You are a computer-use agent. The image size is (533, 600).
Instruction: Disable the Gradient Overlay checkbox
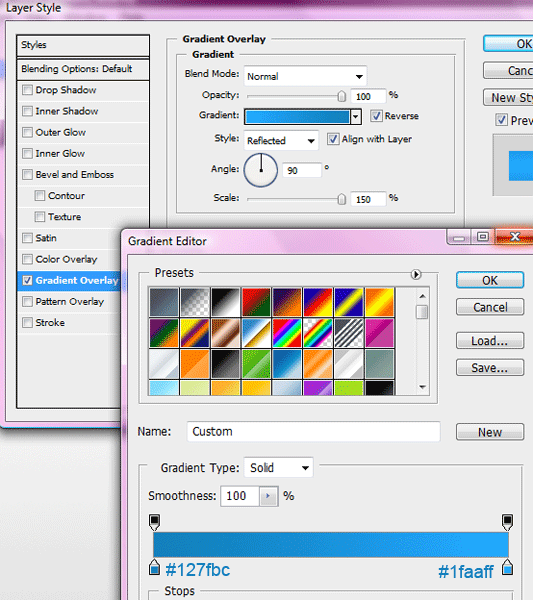pos(27,280)
